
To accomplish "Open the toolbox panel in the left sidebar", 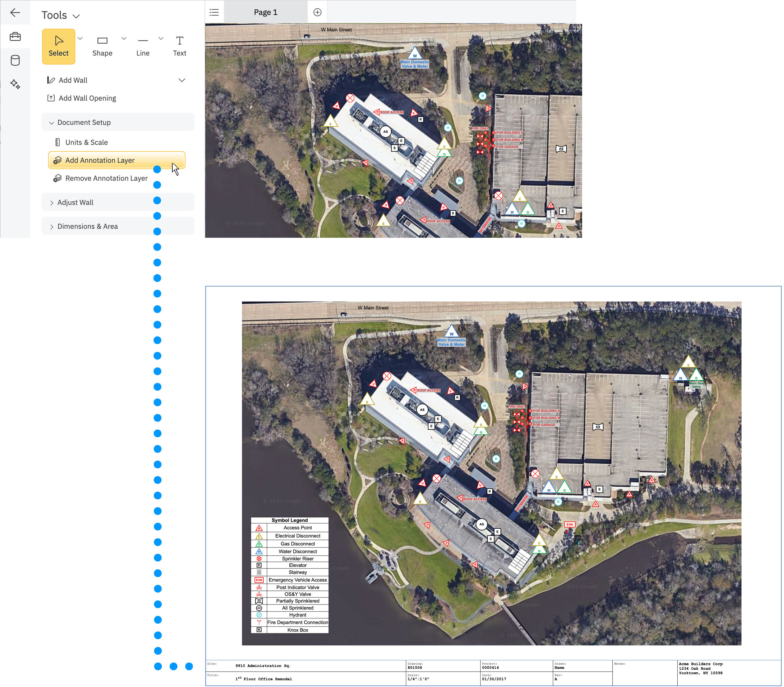I will (x=15, y=36).
